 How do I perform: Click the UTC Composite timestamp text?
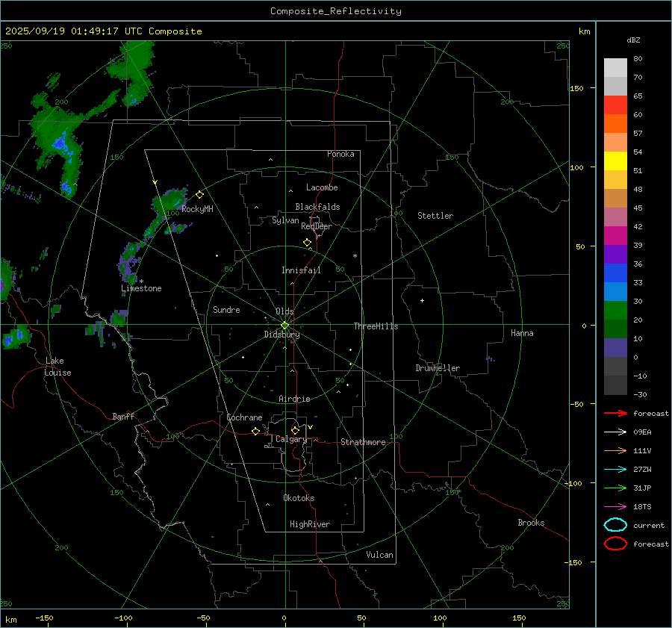(x=104, y=31)
